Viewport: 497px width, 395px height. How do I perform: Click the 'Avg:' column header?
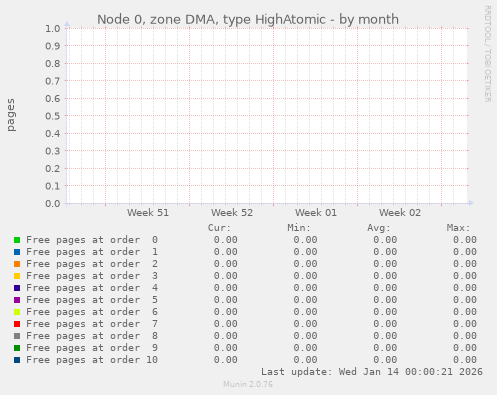coord(379,228)
